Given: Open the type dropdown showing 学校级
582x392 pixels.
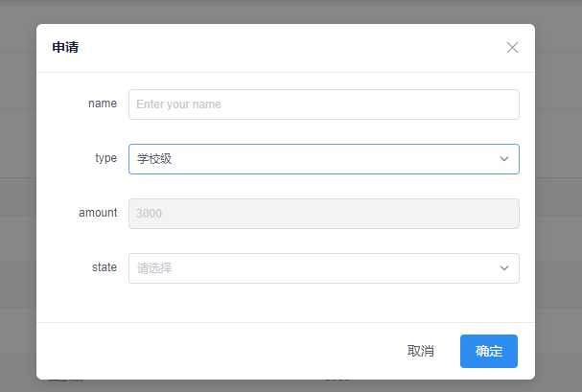Looking at the screenshot, I should click(324, 159).
